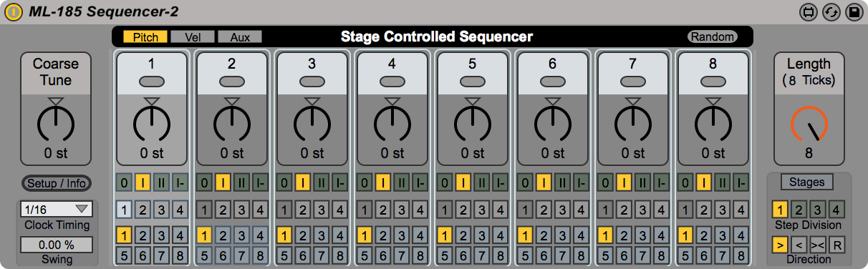Click the orange Length knob

[x=809, y=124]
